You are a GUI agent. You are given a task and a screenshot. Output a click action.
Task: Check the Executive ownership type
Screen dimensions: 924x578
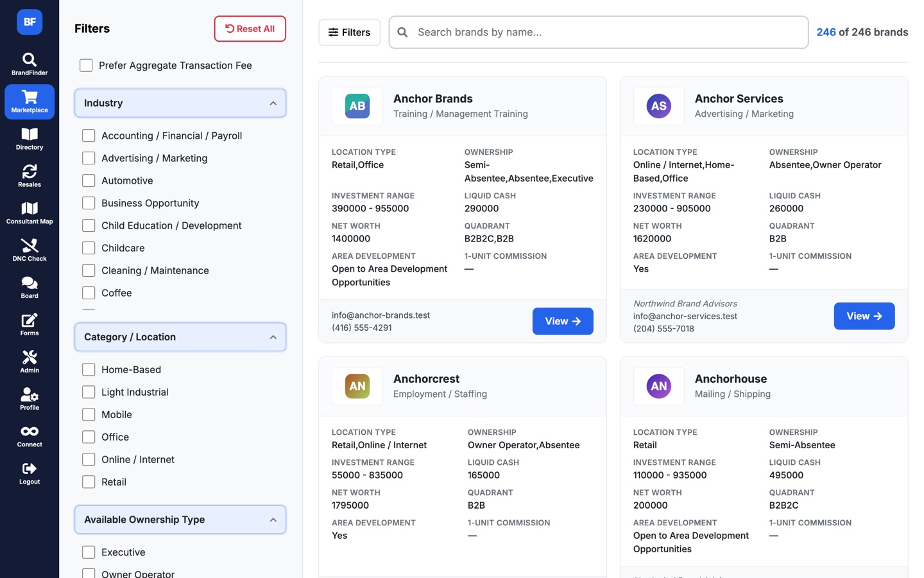89,552
